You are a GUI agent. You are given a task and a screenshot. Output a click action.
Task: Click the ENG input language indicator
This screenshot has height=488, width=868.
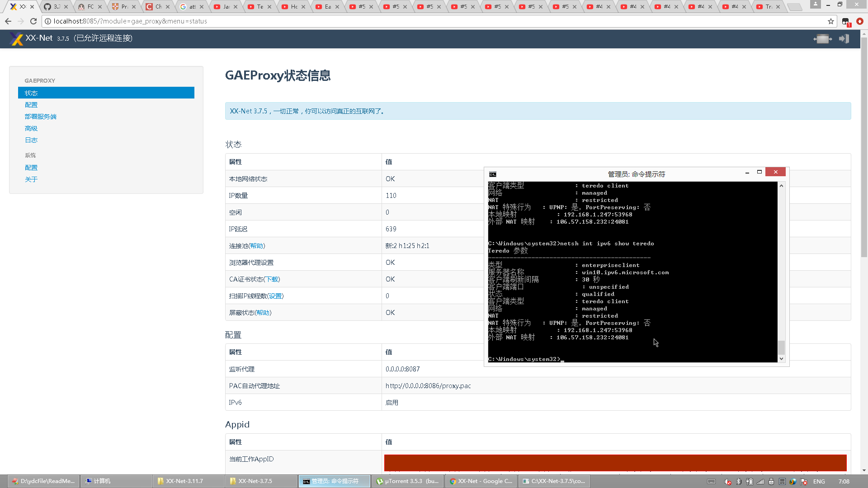click(819, 482)
